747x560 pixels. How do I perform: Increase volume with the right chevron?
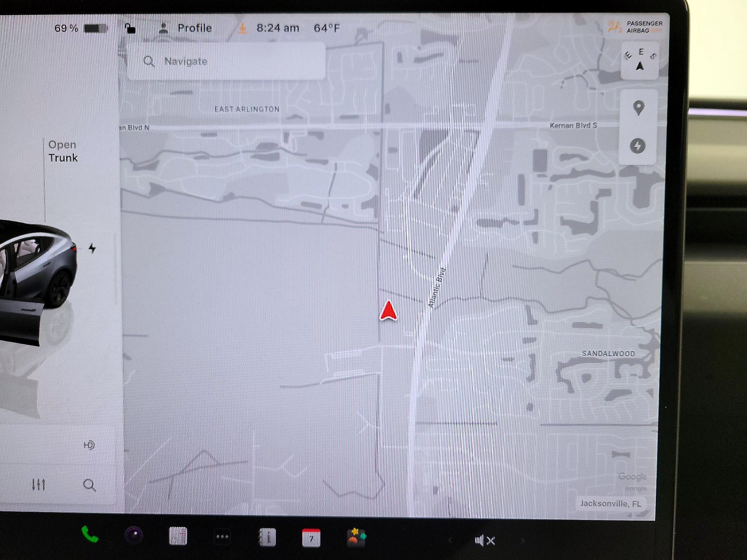click(523, 541)
